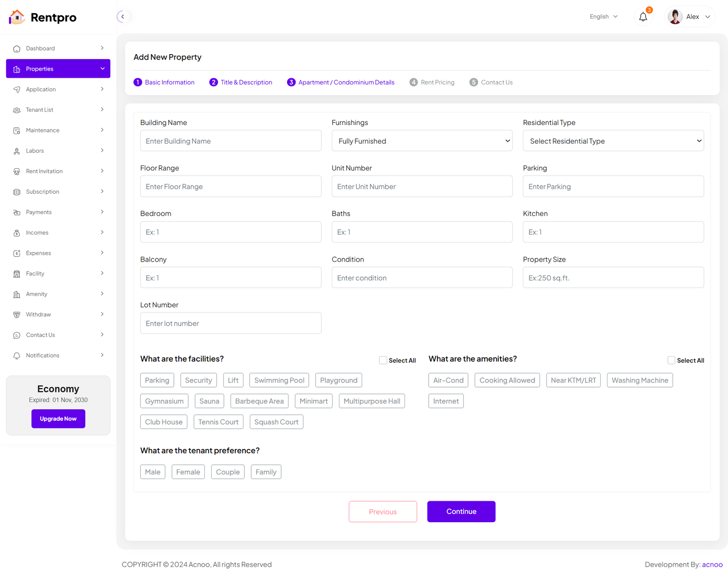Click the Building Name input field

(x=231, y=141)
